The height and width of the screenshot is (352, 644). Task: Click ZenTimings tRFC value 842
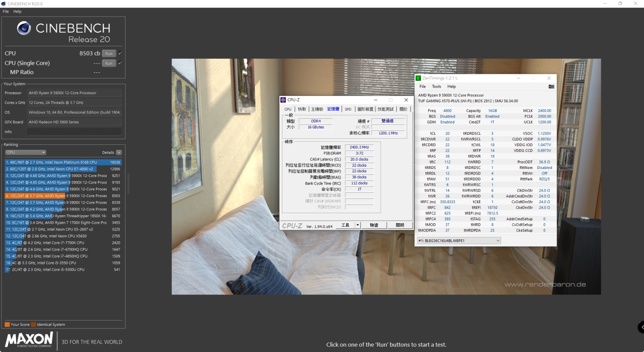447,208
